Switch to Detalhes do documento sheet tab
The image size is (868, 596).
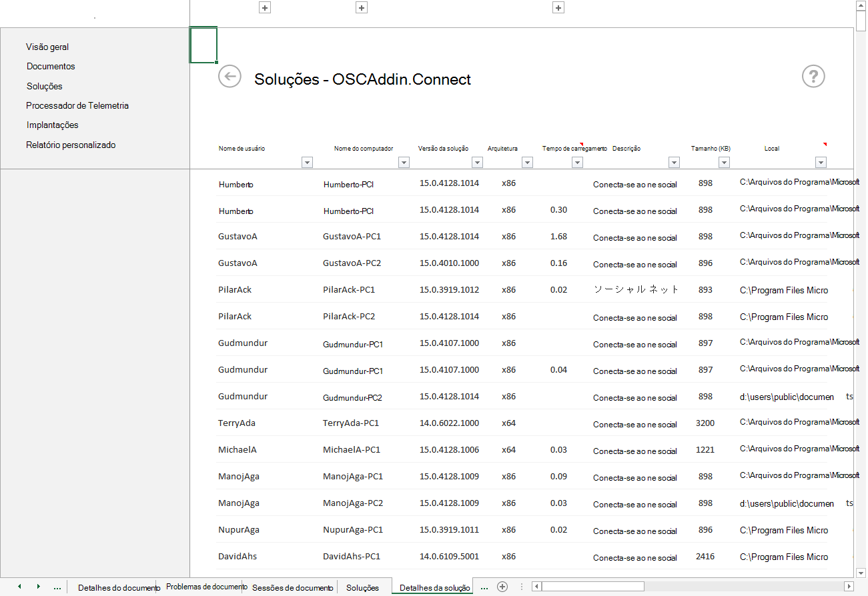point(119,588)
